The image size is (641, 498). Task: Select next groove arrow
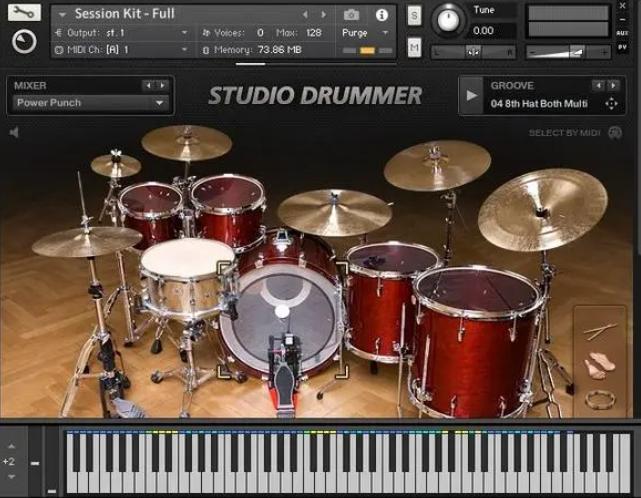pyautogui.click(x=613, y=85)
